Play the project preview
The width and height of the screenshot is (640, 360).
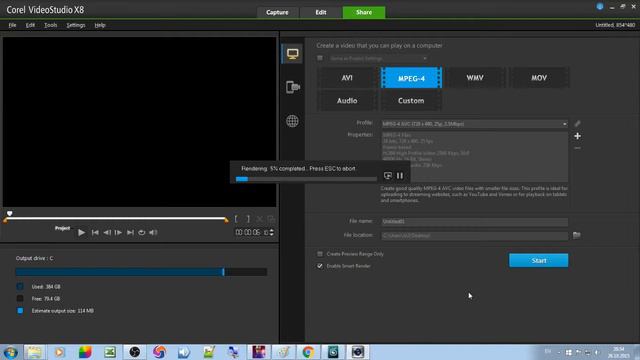click(x=81, y=232)
